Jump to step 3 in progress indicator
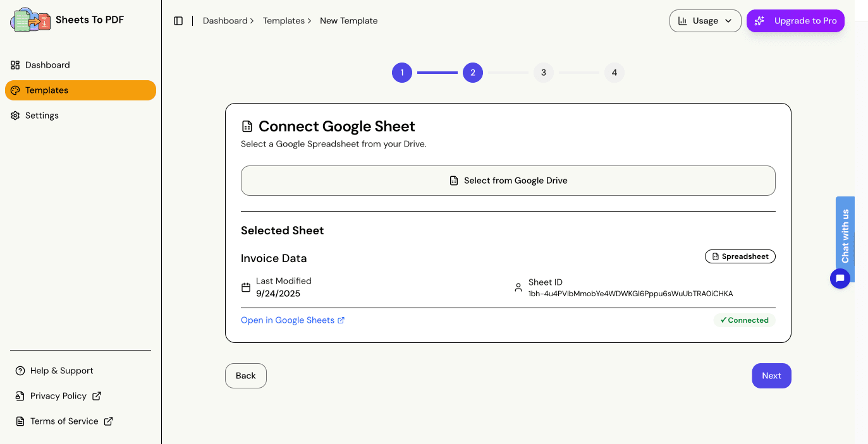 click(x=544, y=73)
